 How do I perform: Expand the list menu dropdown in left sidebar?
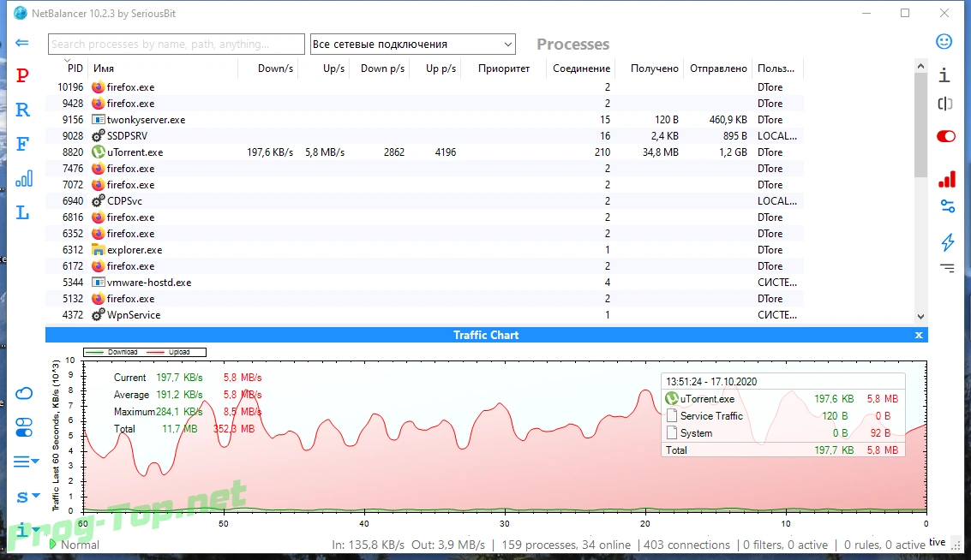(x=26, y=462)
